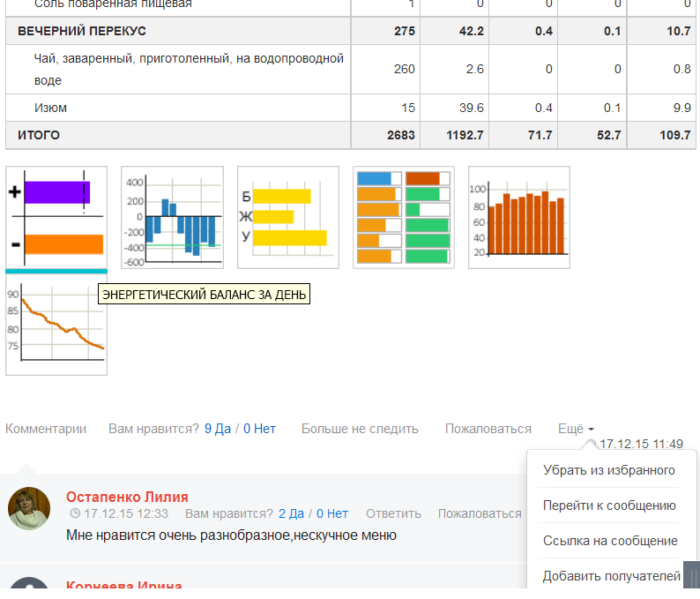The width and height of the screenshot is (700, 599).
Task: Click the clock icon beside 17.12.15 12:33
Action: 75,513
